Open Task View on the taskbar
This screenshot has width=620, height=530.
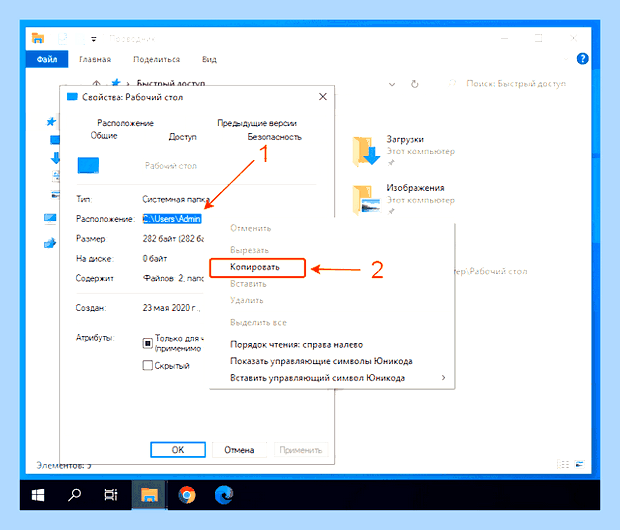pos(111,495)
